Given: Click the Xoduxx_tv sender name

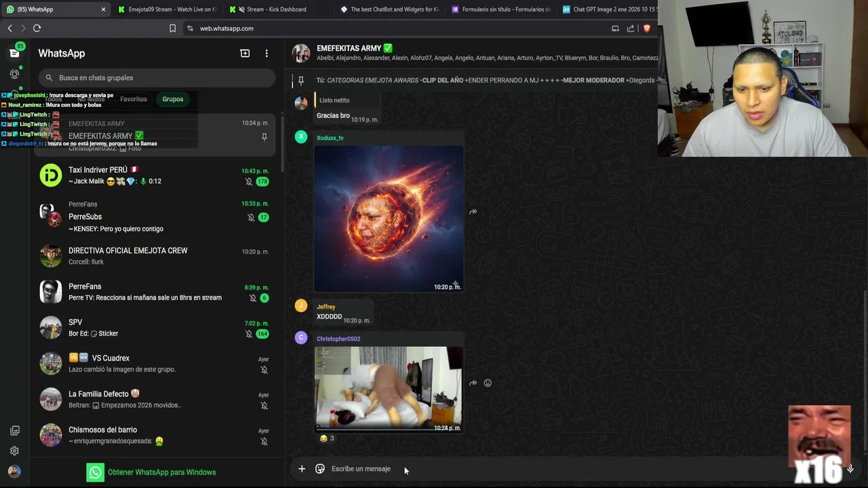Looking at the screenshot, I should point(330,138).
